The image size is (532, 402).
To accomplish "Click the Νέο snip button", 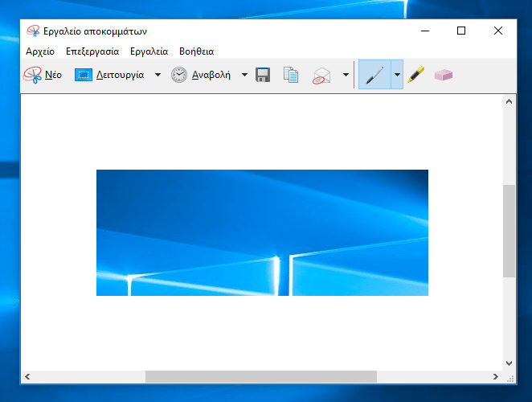I will pyautogui.click(x=43, y=75).
